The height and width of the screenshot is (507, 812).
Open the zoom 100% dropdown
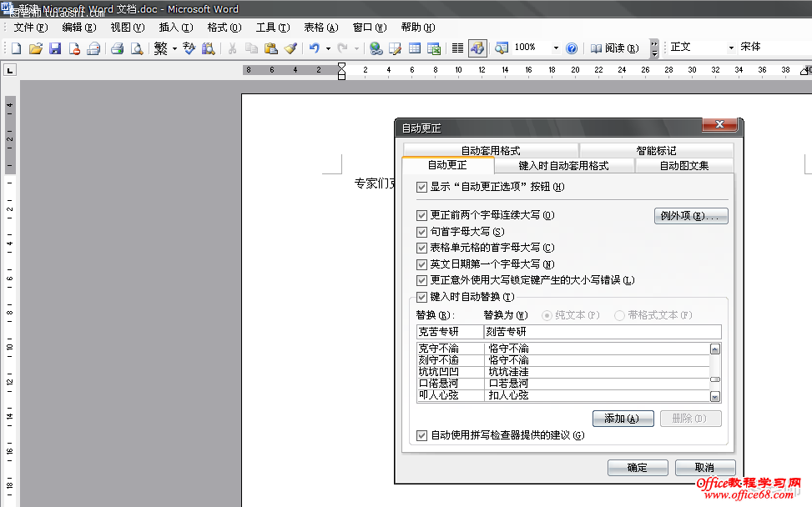556,48
